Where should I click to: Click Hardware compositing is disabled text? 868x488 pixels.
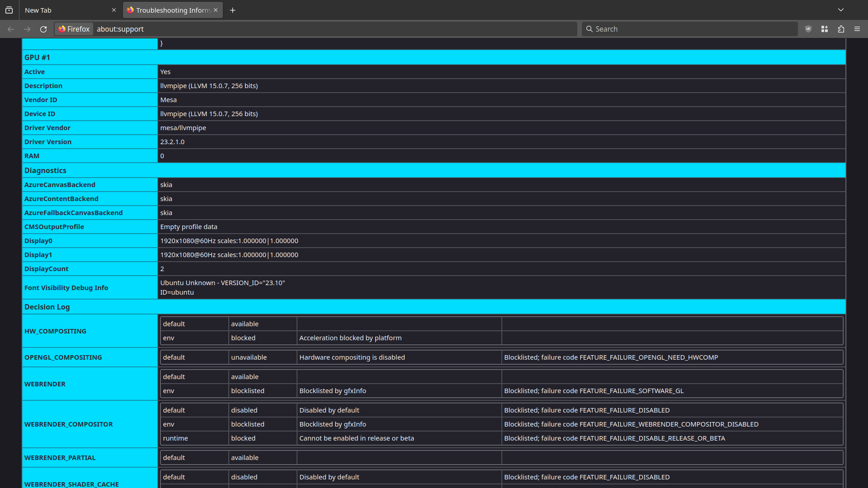[x=352, y=357]
